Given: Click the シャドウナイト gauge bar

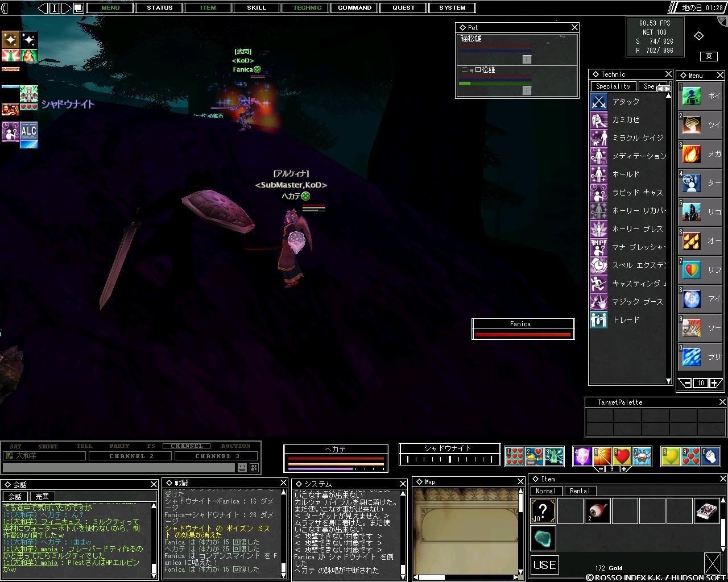Looking at the screenshot, I should coord(449,459).
